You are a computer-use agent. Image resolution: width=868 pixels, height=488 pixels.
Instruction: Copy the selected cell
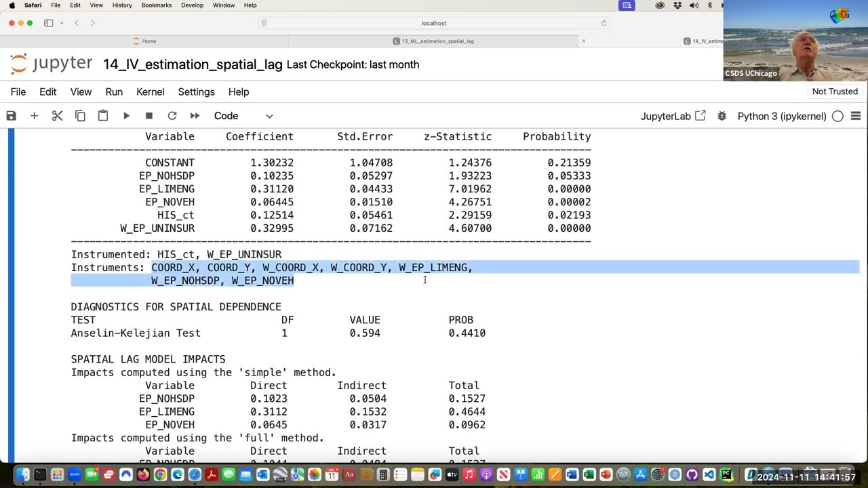(x=80, y=116)
